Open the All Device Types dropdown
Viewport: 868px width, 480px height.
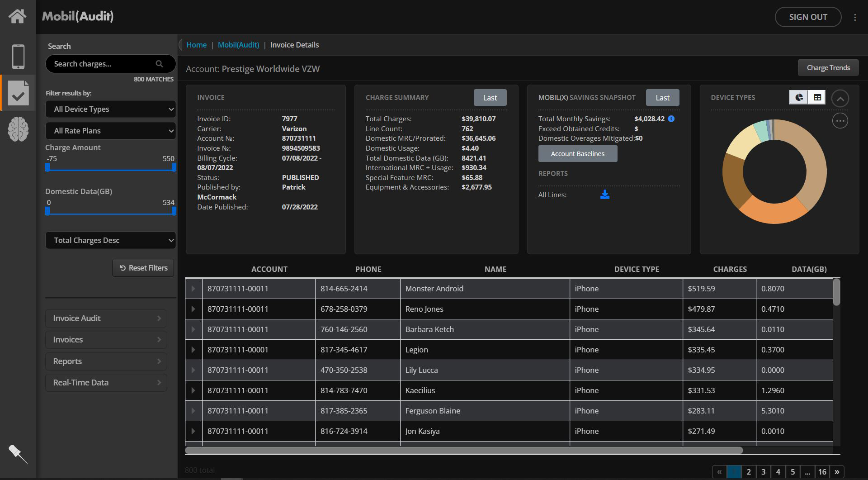click(111, 109)
